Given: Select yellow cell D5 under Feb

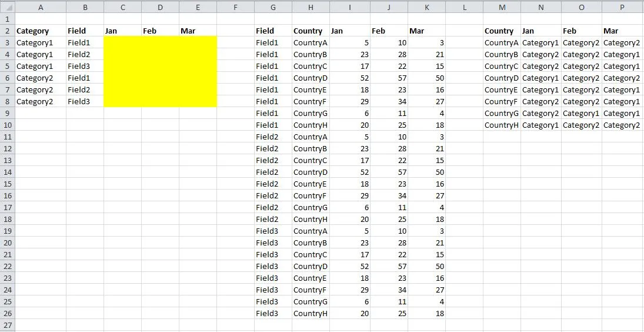Looking at the screenshot, I should [160, 66].
